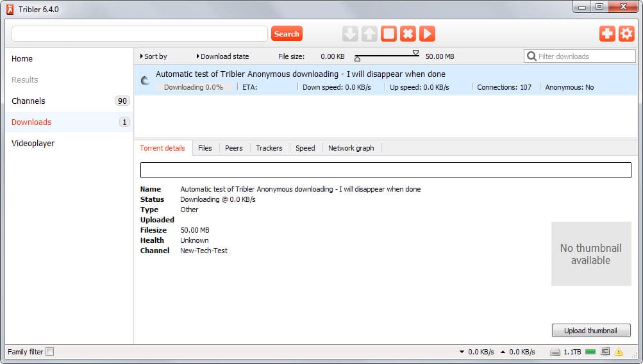Click the New-Tech-Test channel value
Viewport: 643px width, 364px height.
[x=204, y=251]
